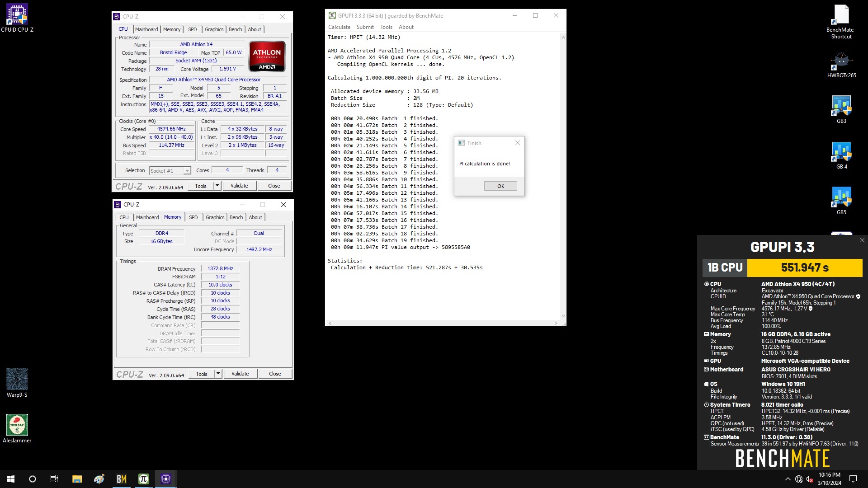Screen dimensions: 868x488
Task: Open the BenchMate Shortcut desktop icon
Action: pyautogui.click(x=841, y=21)
